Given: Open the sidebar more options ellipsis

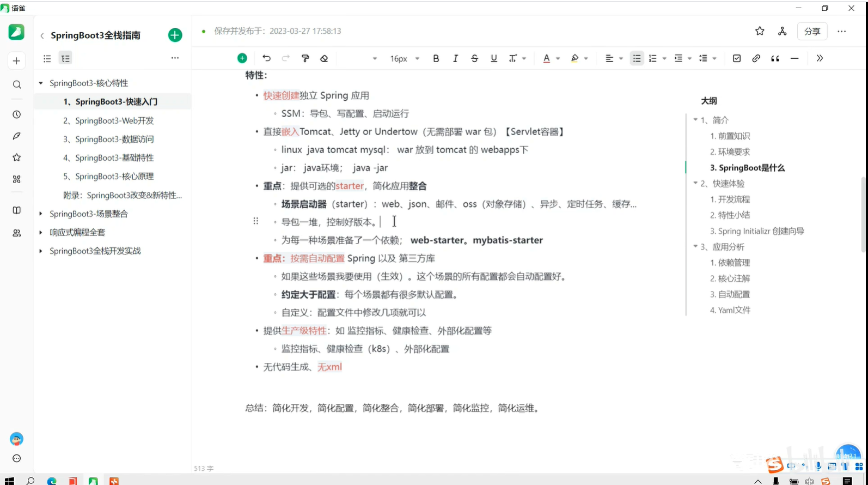Looking at the screenshot, I should click(175, 58).
